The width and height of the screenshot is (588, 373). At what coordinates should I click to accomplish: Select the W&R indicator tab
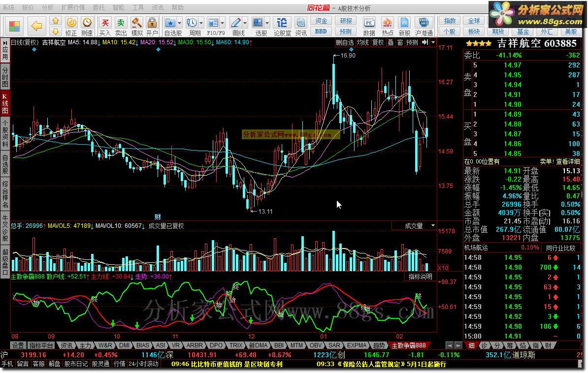105,345
